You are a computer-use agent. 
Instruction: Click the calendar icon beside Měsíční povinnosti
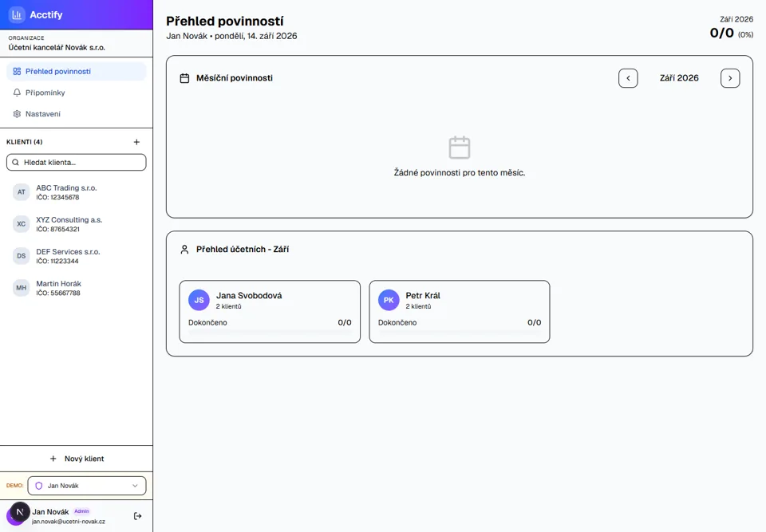pyautogui.click(x=184, y=78)
